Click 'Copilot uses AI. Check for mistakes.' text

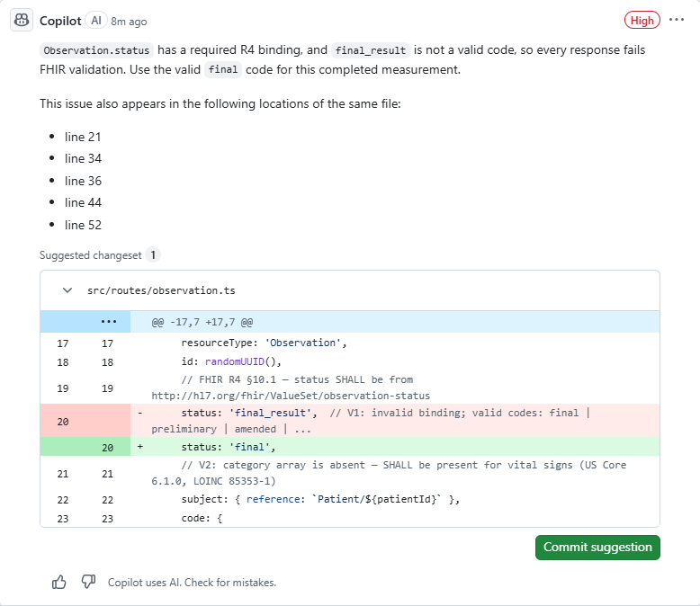[192, 583]
